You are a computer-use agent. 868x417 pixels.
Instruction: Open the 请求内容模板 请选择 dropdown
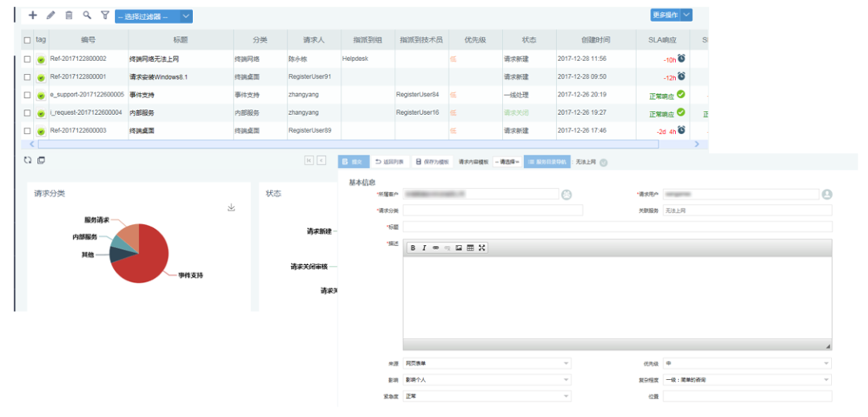(x=507, y=162)
